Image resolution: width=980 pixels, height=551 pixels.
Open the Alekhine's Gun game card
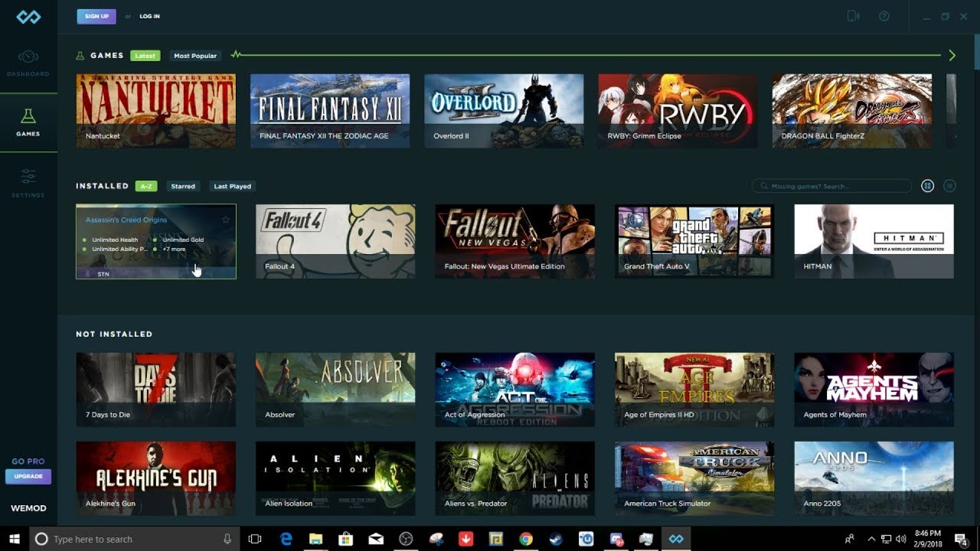[x=156, y=478]
